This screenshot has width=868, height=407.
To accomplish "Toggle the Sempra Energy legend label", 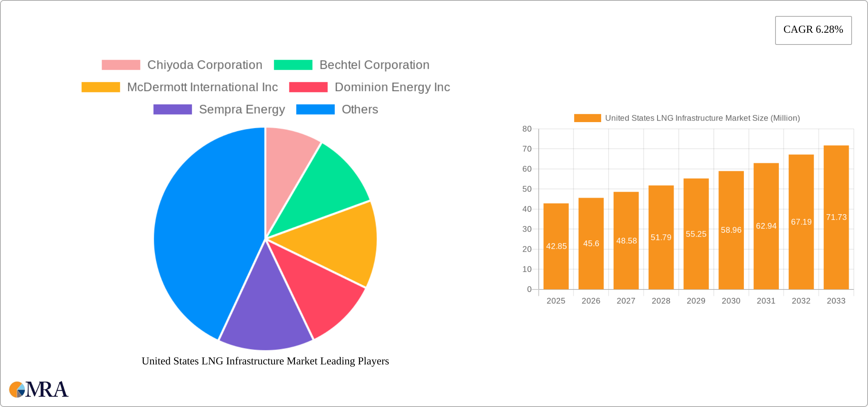I will click(x=242, y=110).
